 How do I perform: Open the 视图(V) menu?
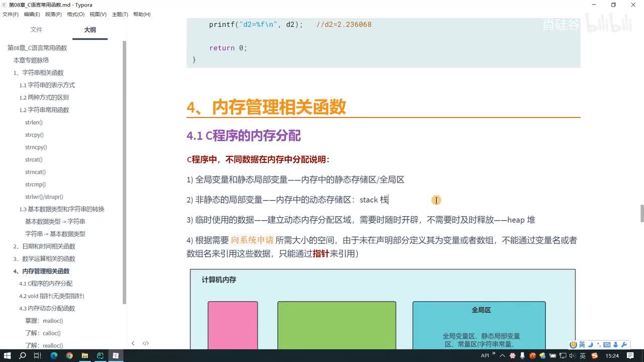click(98, 14)
